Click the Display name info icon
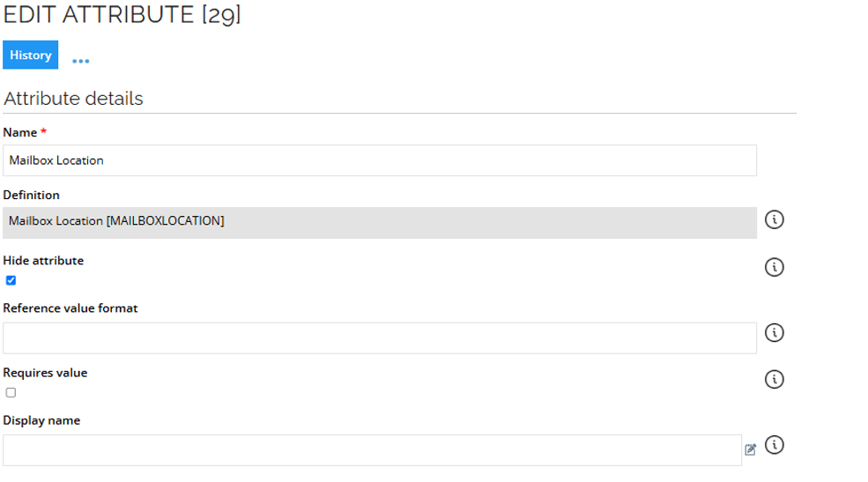 774,444
